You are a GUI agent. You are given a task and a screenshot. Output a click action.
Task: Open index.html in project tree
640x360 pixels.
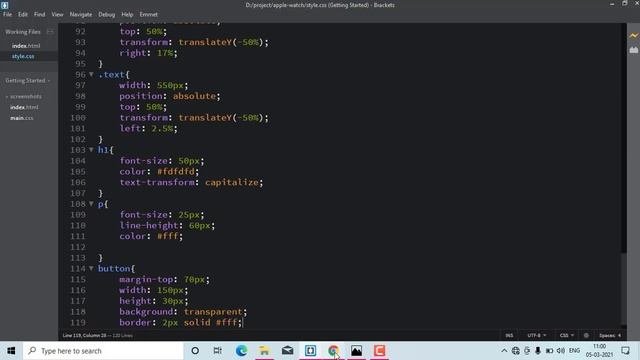tap(24, 107)
